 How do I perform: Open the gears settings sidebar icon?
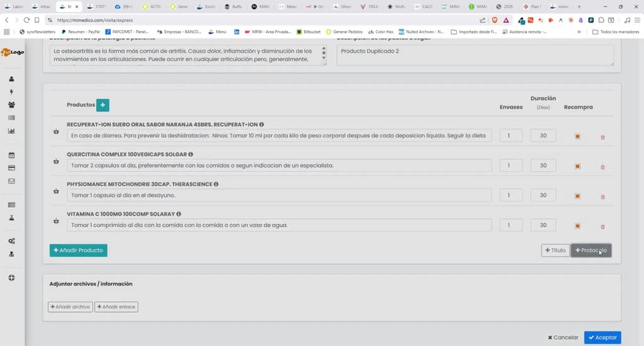(11, 241)
